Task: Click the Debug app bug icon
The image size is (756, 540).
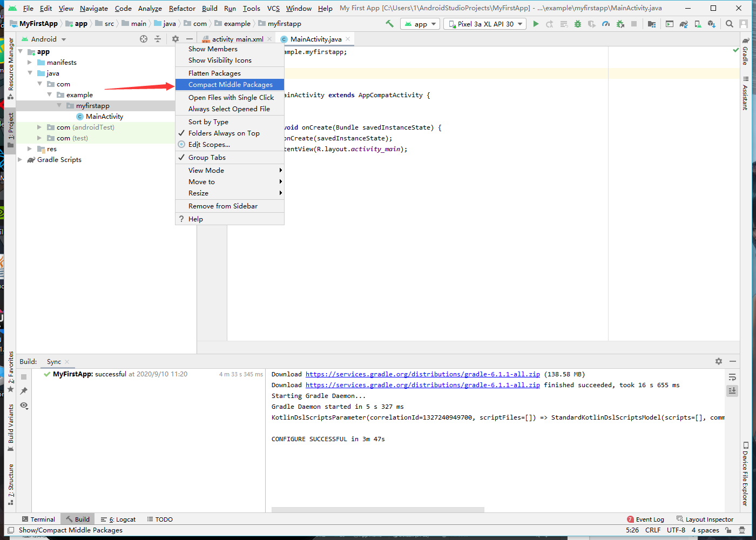Action: point(578,24)
